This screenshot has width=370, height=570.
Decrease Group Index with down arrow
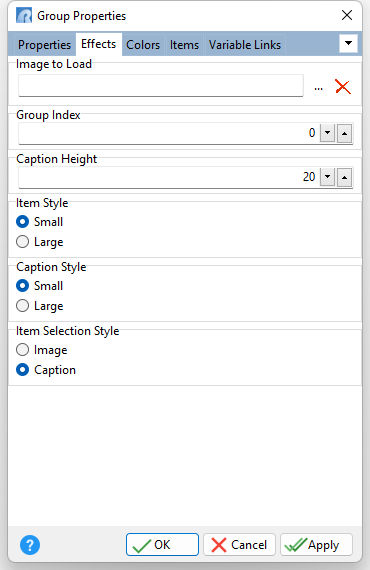pos(327,133)
